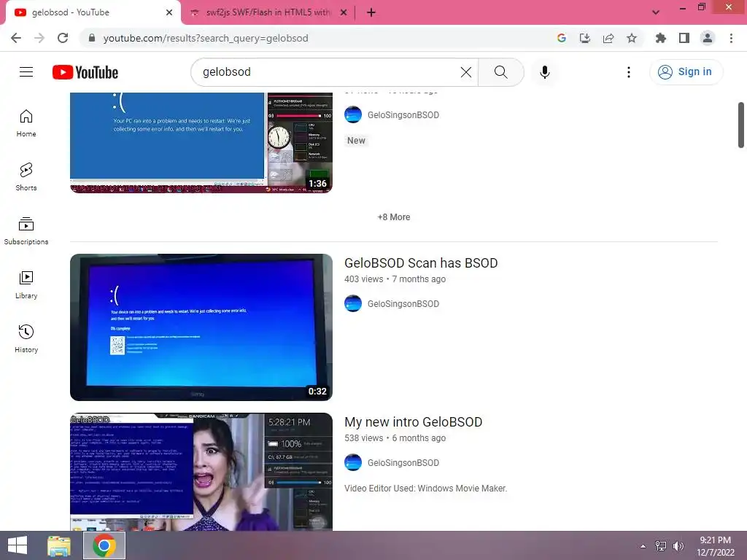Run search with the magnifier button
Image resolution: width=747 pixels, height=560 pixels.
pos(500,72)
